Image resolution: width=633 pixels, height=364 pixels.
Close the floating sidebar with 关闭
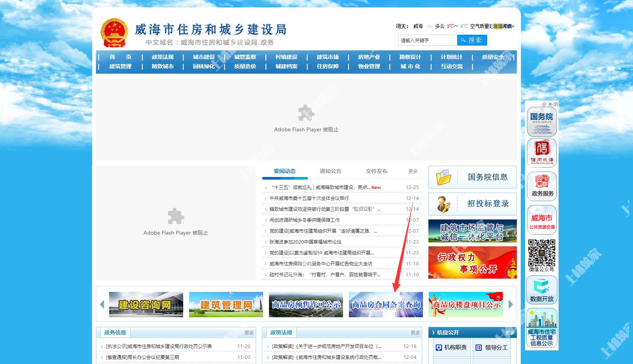click(x=550, y=104)
